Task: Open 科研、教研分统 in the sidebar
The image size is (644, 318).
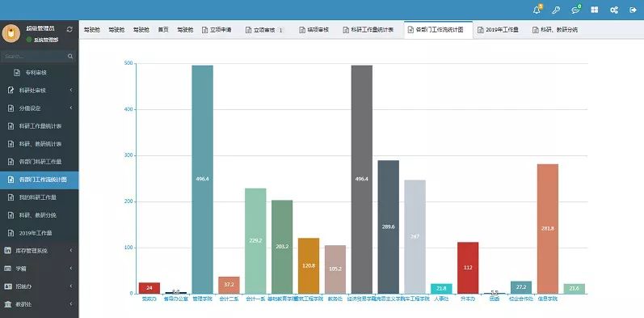Action: (40, 215)
